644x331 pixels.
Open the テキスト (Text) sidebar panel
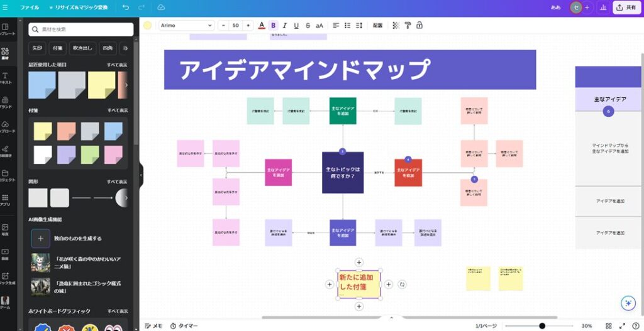(5, 78)
